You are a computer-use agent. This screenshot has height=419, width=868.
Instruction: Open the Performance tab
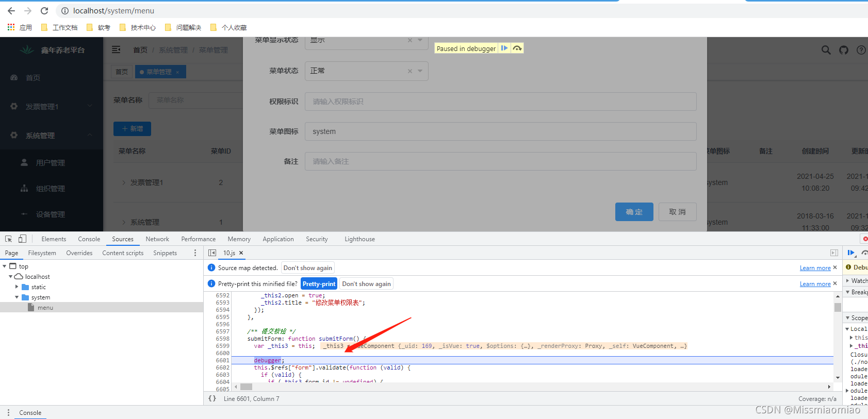click(x=199, y=239)
